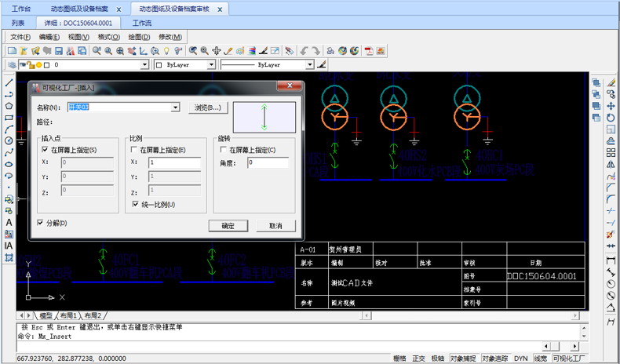The height and width of the screenshot is (364, 620).
Task: Click the 角度 angle input field
Action: coord(268,163)
